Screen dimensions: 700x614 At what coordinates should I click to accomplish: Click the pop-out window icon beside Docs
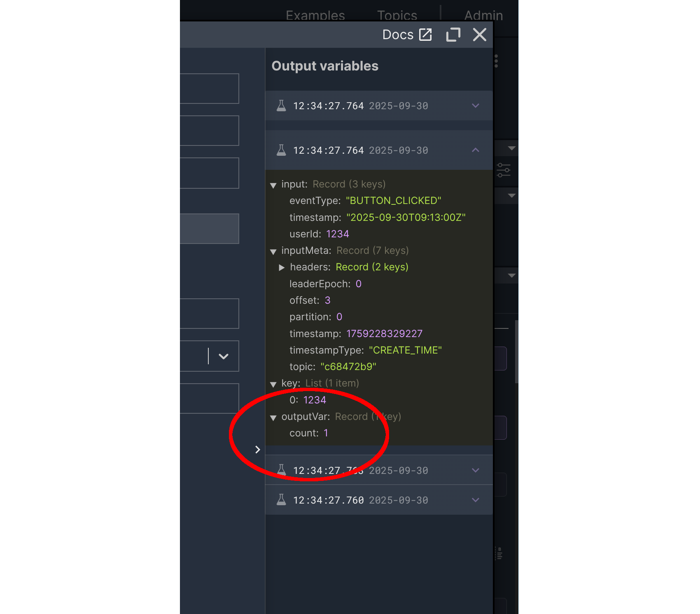pos(453,35)
